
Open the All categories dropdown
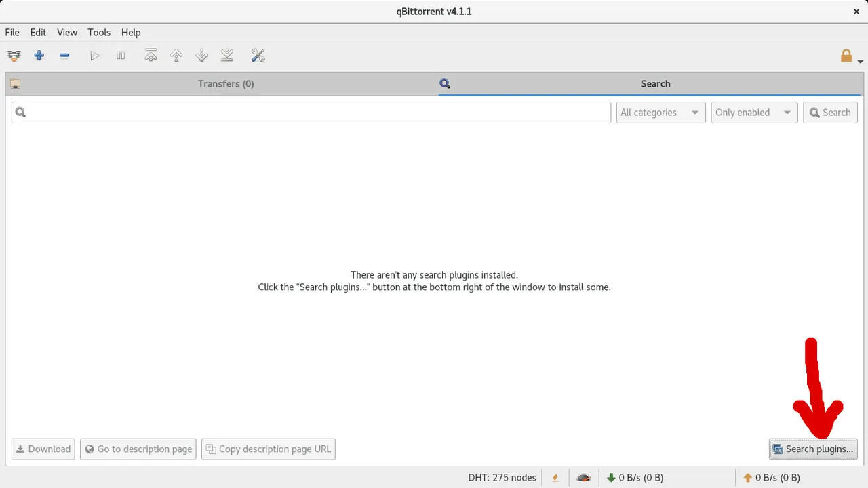pyautogui.click(x=660, y=112)
